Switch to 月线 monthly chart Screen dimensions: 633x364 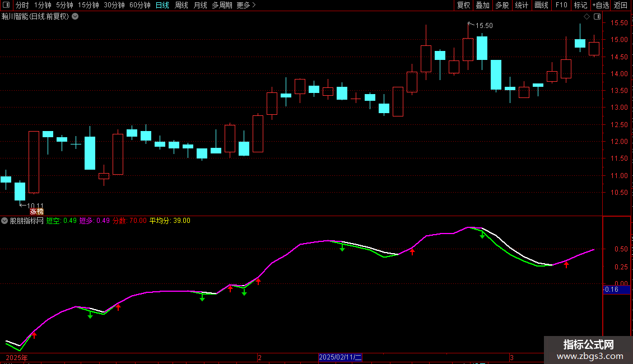[x=200, y=5]
